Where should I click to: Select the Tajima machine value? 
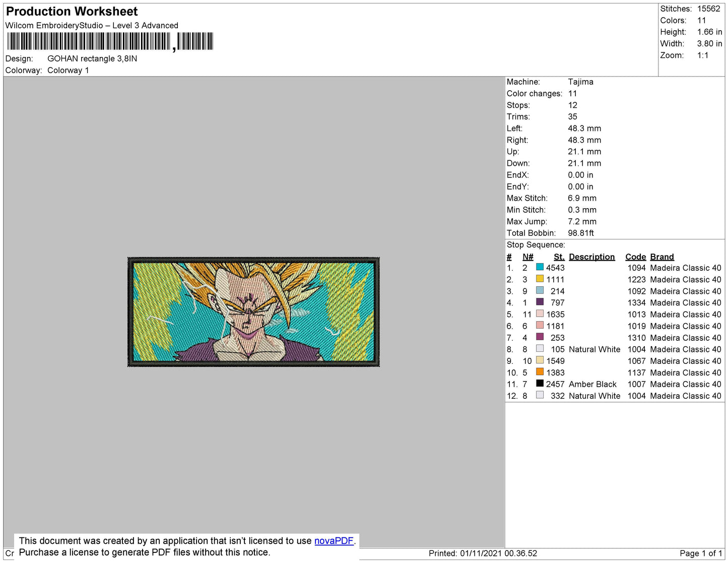(580, 82)
